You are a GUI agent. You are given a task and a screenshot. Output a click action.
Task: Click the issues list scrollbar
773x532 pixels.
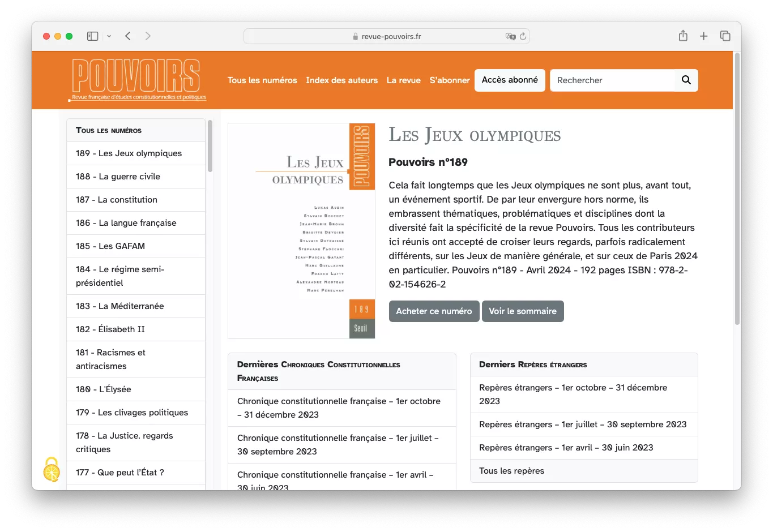point(210,146)
